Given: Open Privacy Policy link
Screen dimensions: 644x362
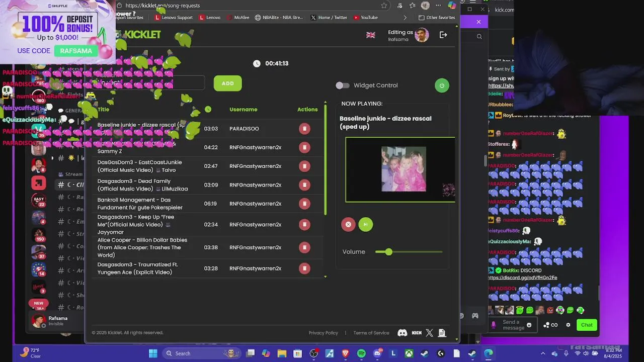Looking at the screenshot, I should 323,333.
